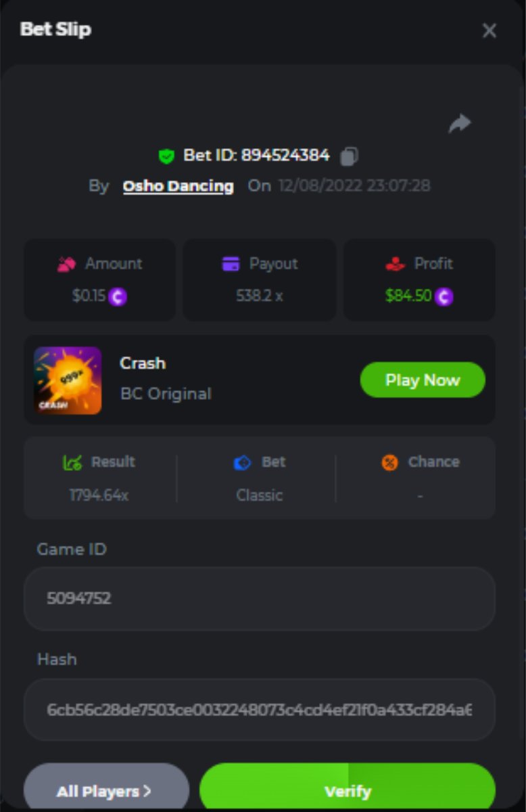The height and width of the screenshot is (812, 526).
Task: Click the Hash value field
Action: 260,710
